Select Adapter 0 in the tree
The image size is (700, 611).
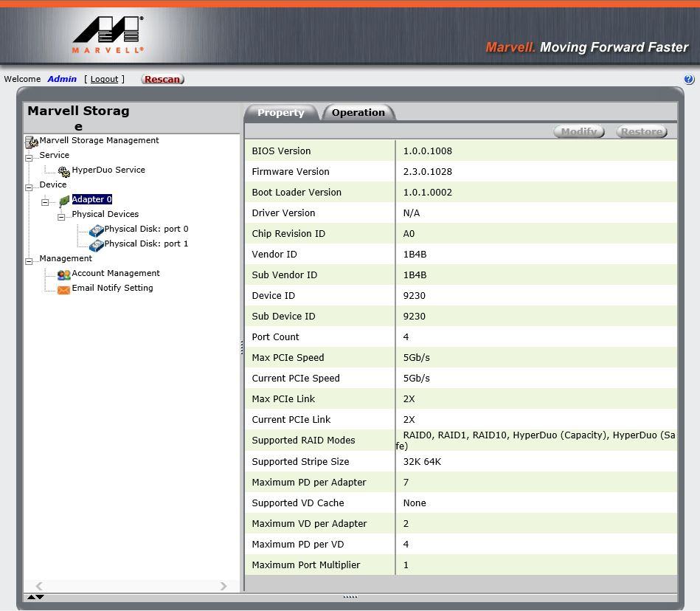[92, 199]
